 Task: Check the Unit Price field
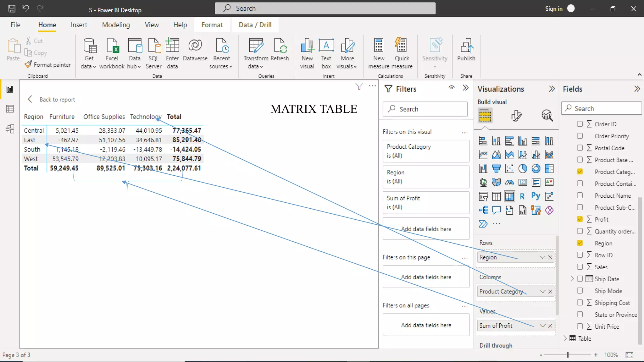point(580,326)
